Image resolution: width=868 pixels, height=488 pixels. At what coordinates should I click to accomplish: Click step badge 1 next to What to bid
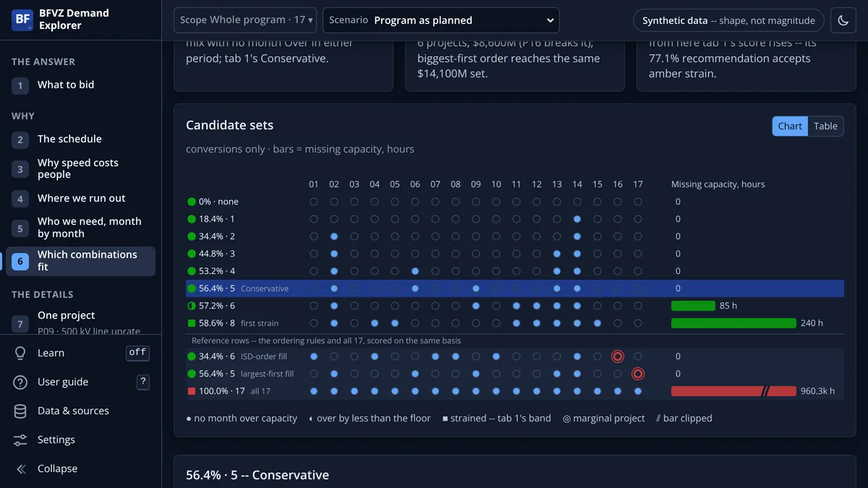[x=20, y=85]
